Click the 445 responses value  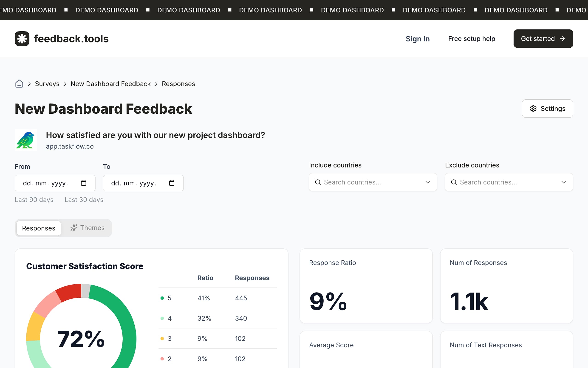[x=241, y=298]
